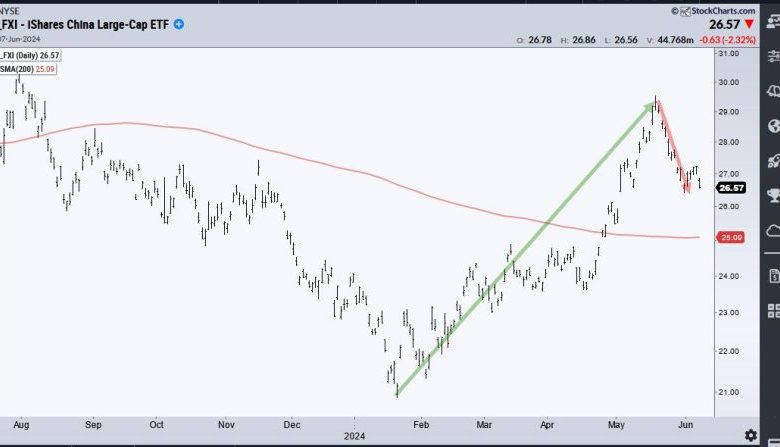
Task: Select the _FXI (Daily) 26.57 legend label
Action: coord(30,56)
